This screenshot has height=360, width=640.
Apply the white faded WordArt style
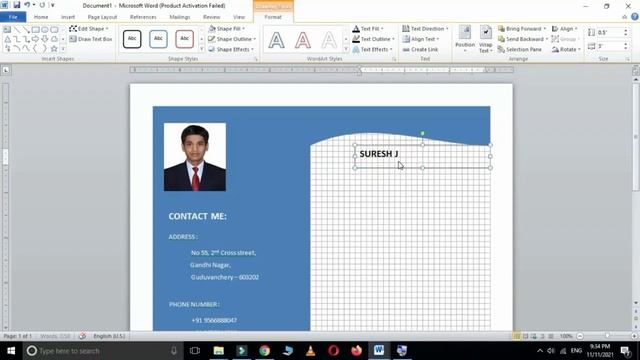[329, 40]
